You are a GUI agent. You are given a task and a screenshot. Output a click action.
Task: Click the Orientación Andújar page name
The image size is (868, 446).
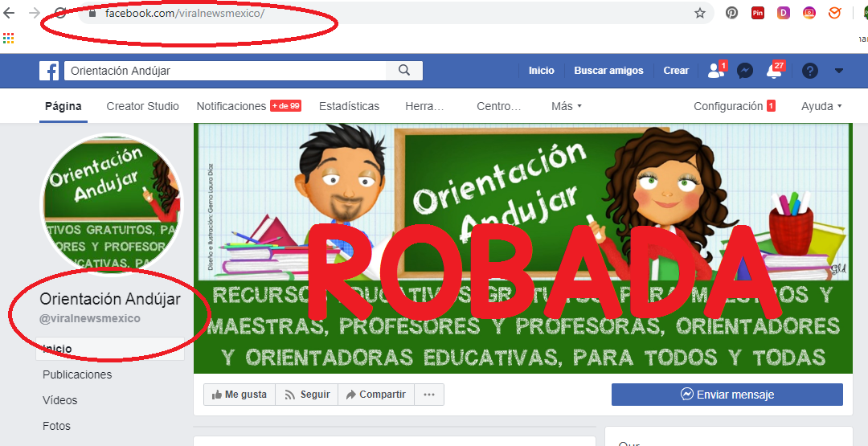[109, 300]
